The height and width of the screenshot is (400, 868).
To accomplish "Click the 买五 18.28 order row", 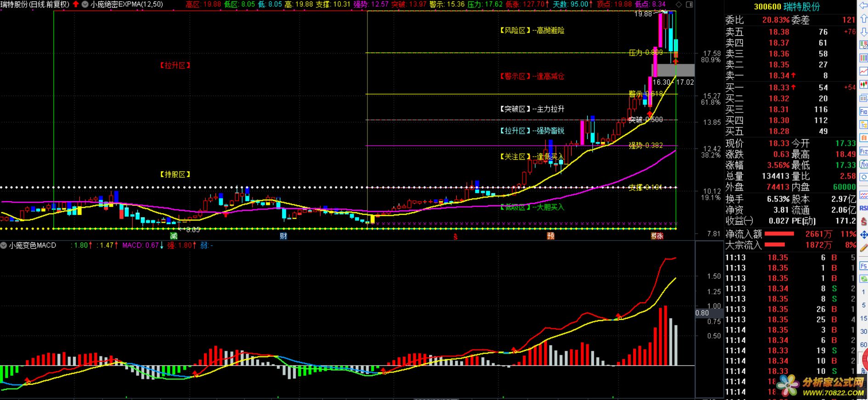I will pos(790,131).
